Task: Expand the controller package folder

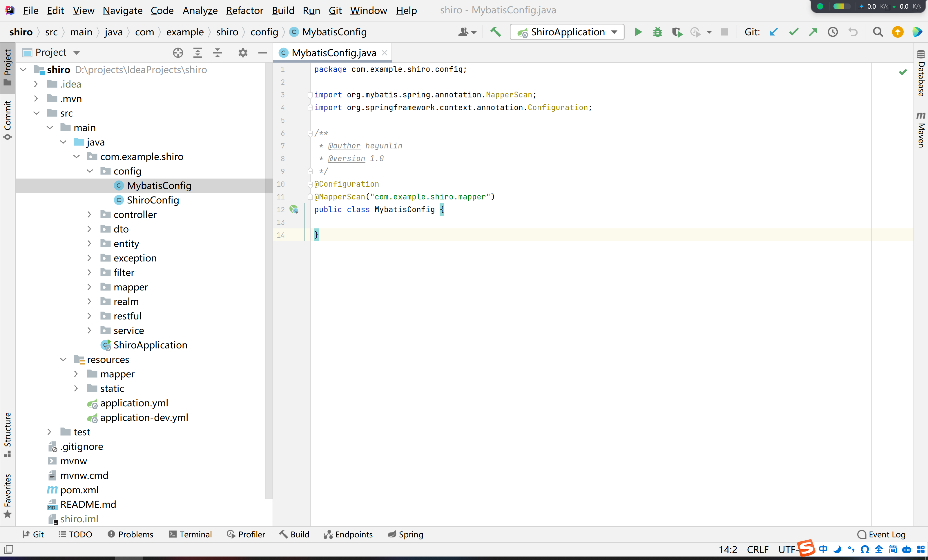Action: [x=89, y=214]
